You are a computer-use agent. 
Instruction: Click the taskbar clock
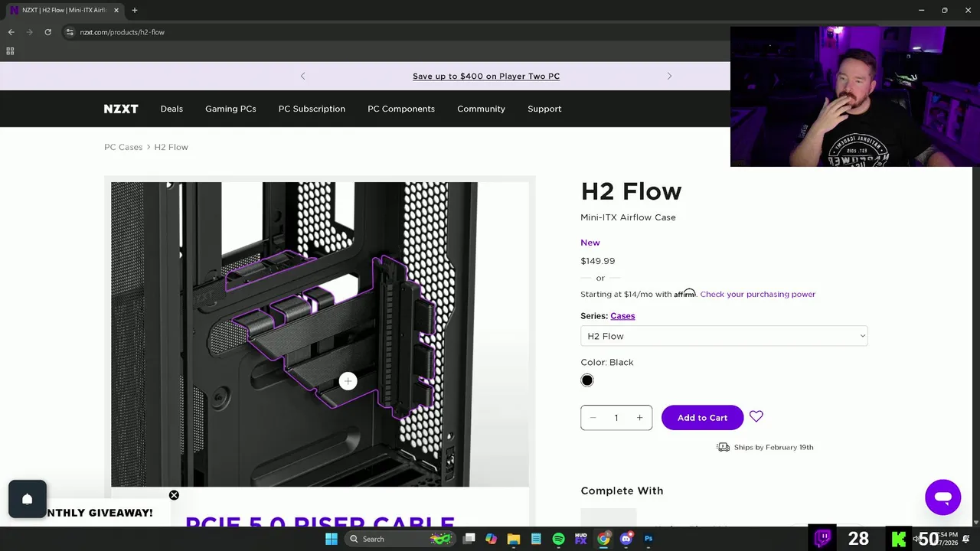949,539
